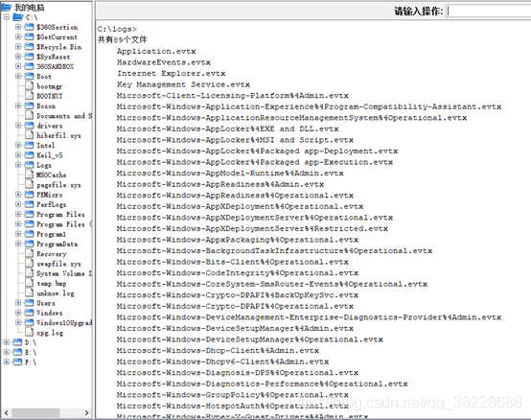Select the Logs folder icon
This screenshot has height=420, width=531.
(x=30, y=165)
